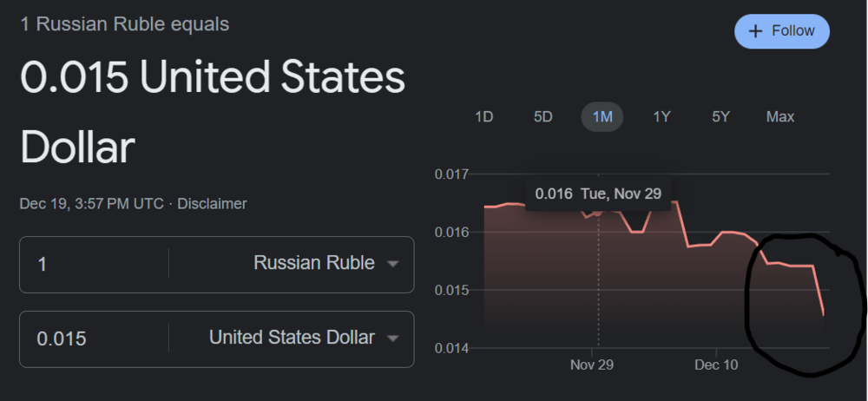This screenshot has width=868, height=401.
Task: Click the plus icon on the Follow button
Action: 756,31
